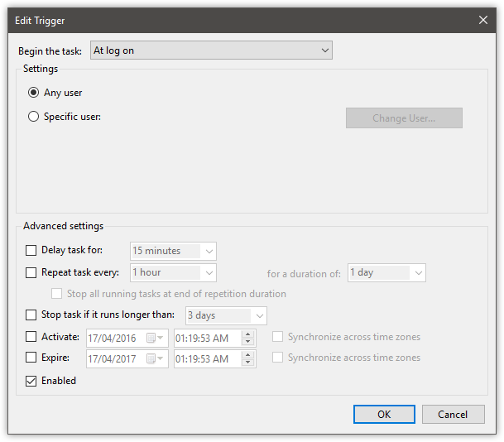504x442 pixels.
Task: Uncheck the Enabled checkbox
Action: tap(31, 382)
